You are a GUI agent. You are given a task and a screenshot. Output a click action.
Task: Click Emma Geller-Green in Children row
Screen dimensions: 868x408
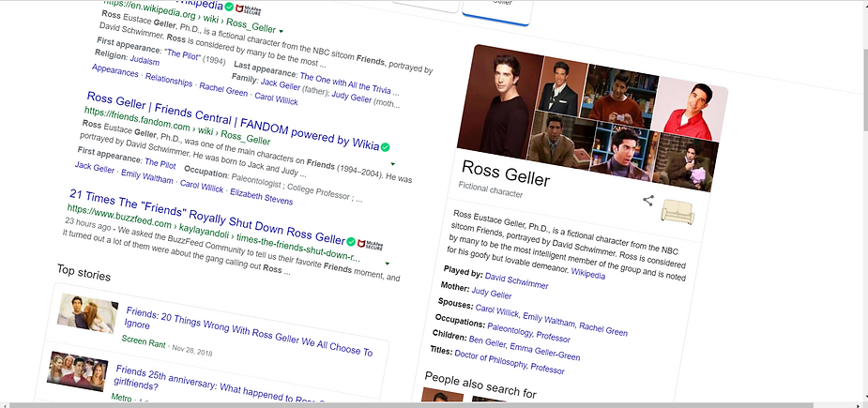544,352
